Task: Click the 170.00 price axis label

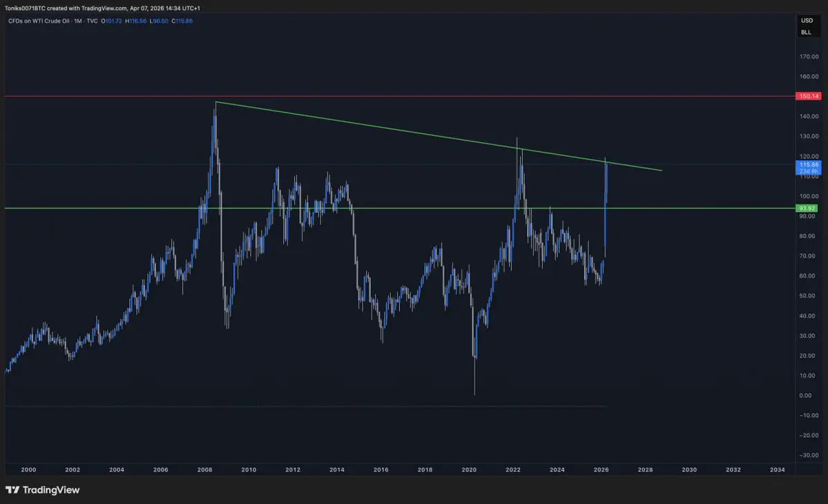Action: pyautogui.click(x=809, y=57)
